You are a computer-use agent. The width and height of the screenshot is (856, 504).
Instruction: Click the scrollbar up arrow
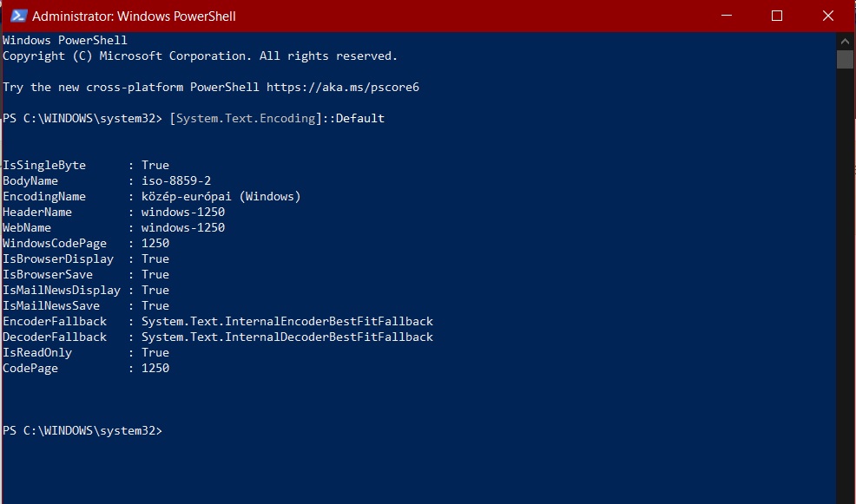(x=845, y=41)
